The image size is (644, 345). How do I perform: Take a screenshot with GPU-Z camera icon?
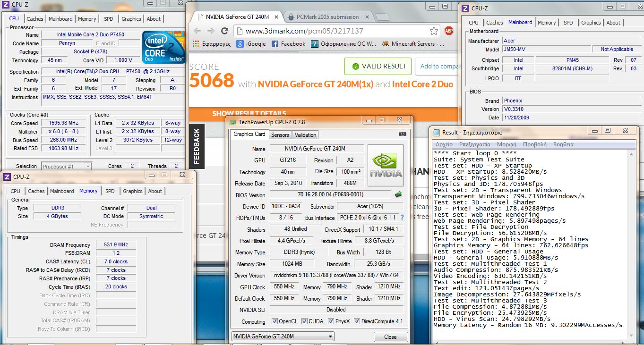coord(402,134)
